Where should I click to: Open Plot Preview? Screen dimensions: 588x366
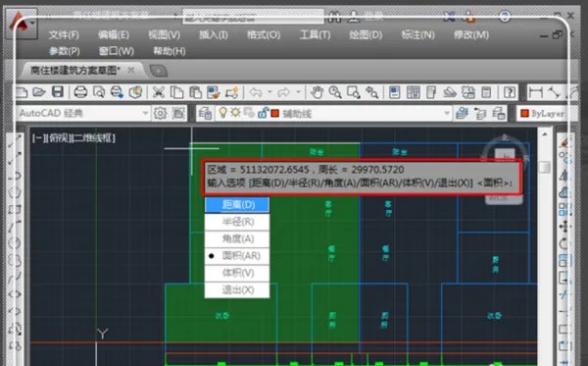[99, 92]
